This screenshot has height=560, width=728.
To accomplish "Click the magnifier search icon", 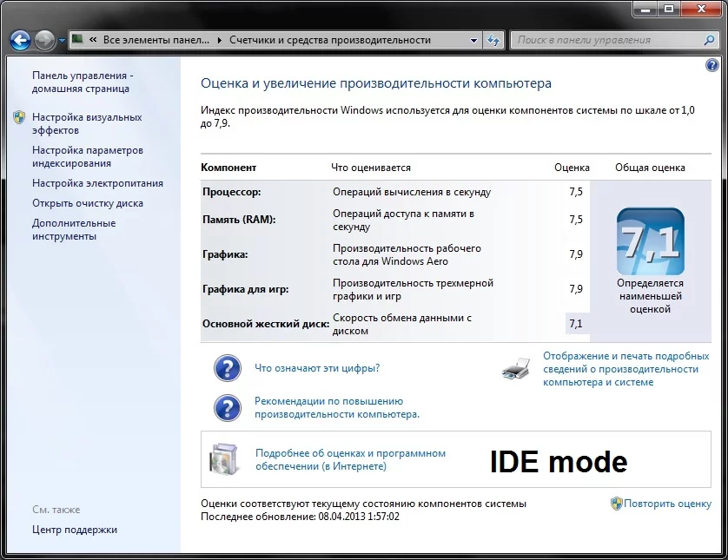I will pos(709,40).
